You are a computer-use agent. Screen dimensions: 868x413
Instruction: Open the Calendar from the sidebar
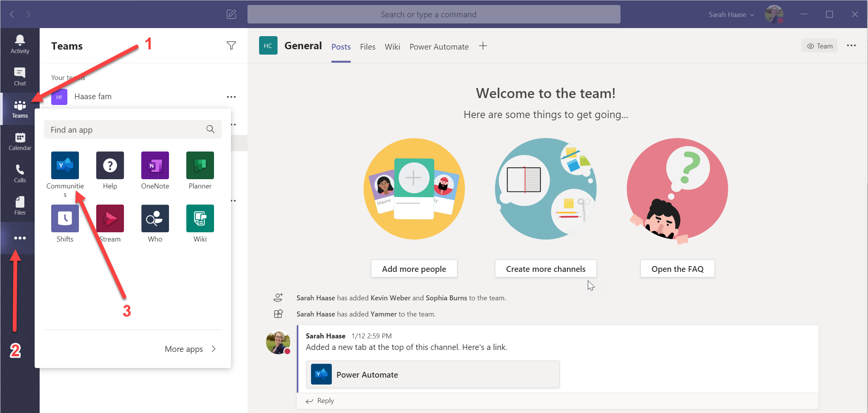coord(19,141)
